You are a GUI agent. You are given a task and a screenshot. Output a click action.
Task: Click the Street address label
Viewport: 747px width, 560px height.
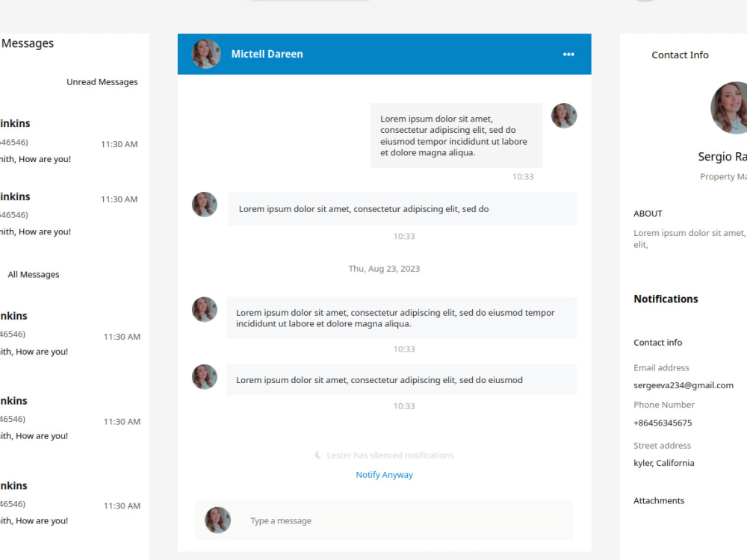click(662, 446)
